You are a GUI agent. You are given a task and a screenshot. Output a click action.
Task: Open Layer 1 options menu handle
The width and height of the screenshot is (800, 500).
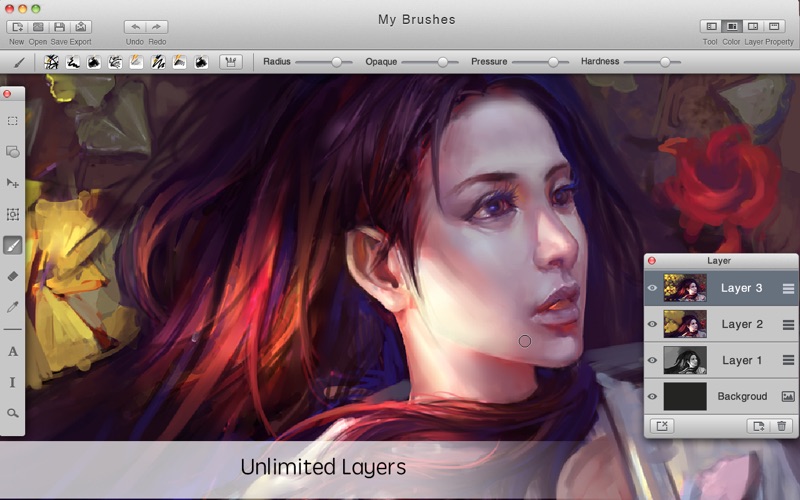(x=788, y=360)
